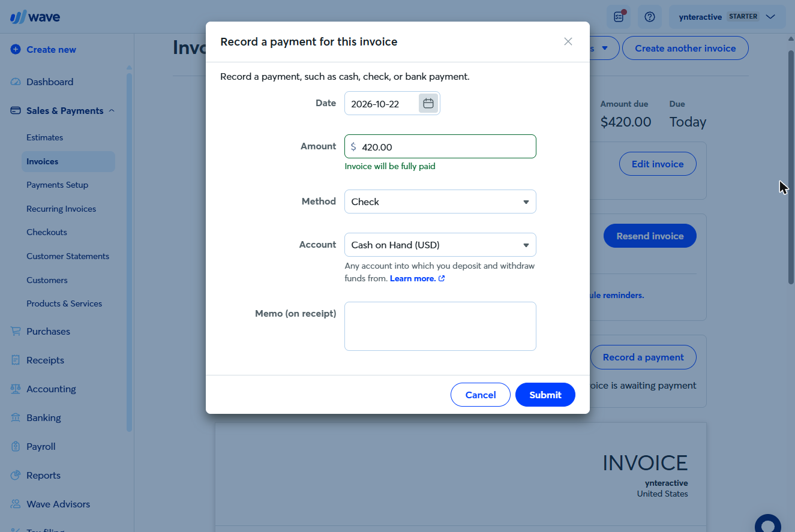Image resolution: width=795 pixels, height=532 pixels.
Task: Open the Customers page
Action: [47, 280]
